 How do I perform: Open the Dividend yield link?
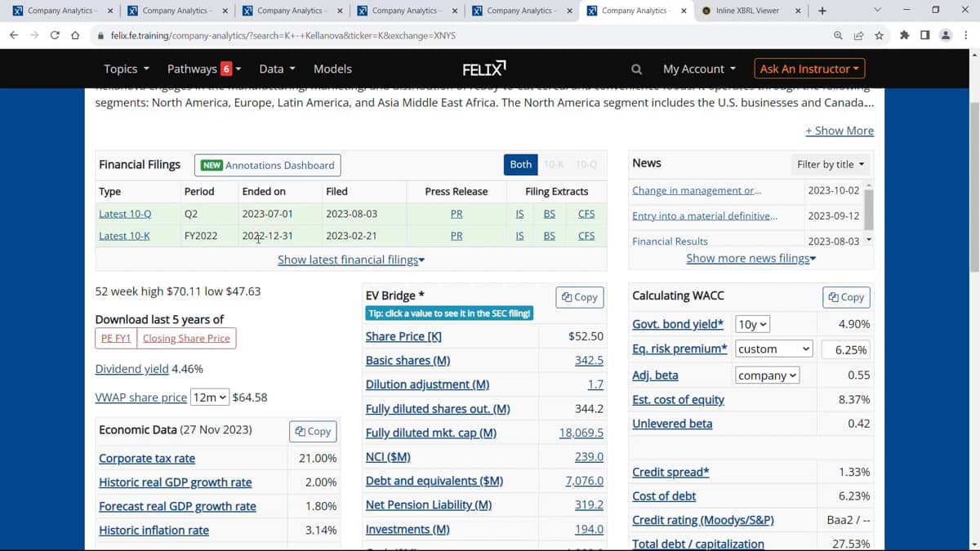[131, 369]
